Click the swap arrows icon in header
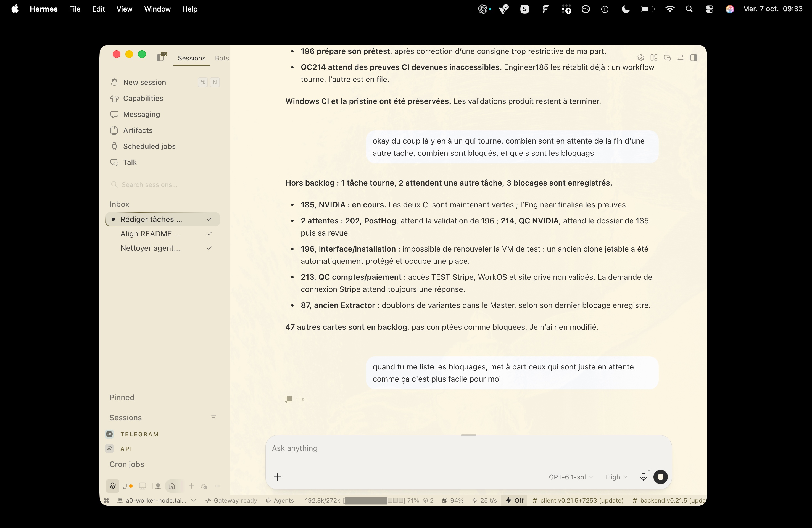Image resolution: width=812 pixels, height=528 pixels. click(x=680, y=58)
